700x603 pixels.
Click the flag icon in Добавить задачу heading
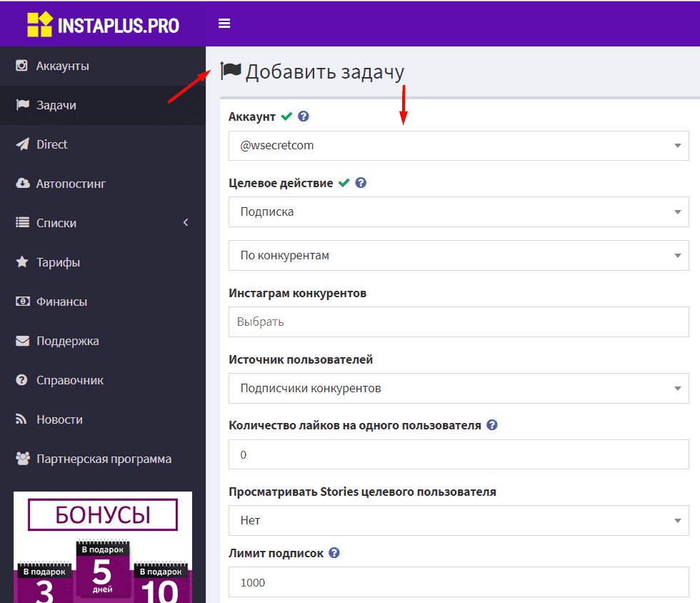tap(231, 71)
